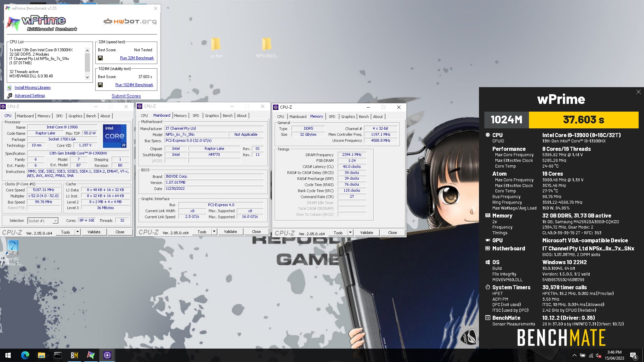Click the 1024M score 37.603 s in BenchMate

584,120
